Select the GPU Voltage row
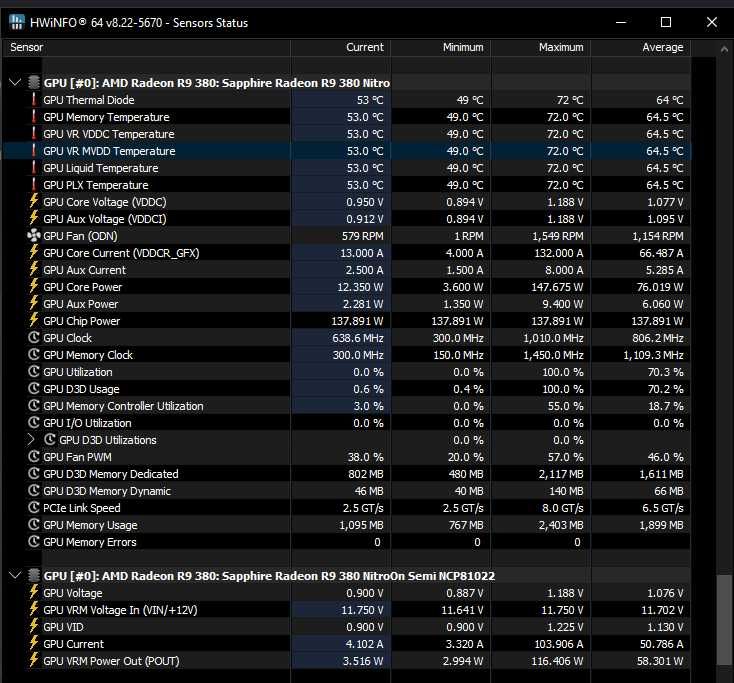 coord(347,593)
